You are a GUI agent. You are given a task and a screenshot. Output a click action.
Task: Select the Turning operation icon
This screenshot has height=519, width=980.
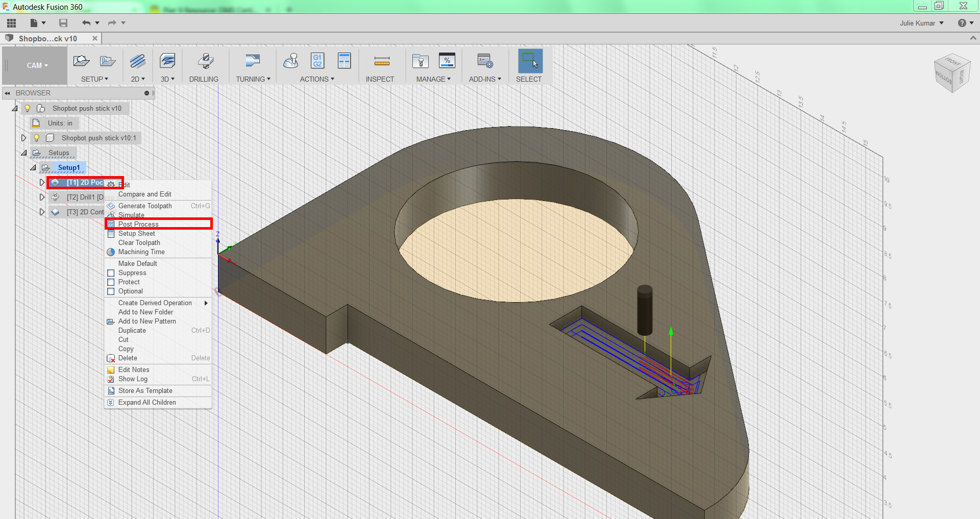point(252,61)
